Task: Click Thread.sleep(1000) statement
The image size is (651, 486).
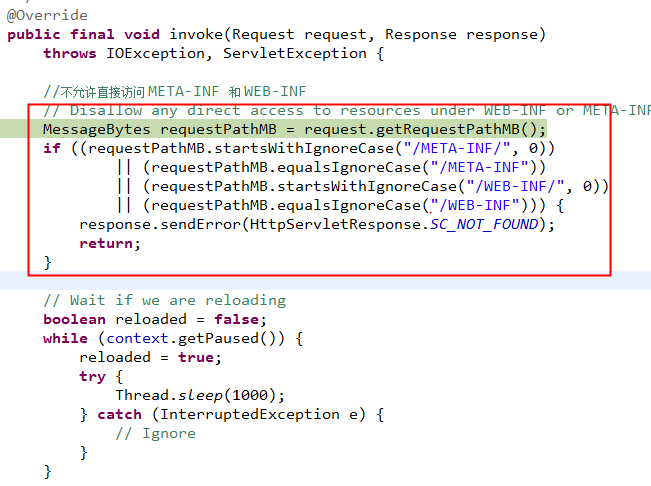Action: click(200, 395)
